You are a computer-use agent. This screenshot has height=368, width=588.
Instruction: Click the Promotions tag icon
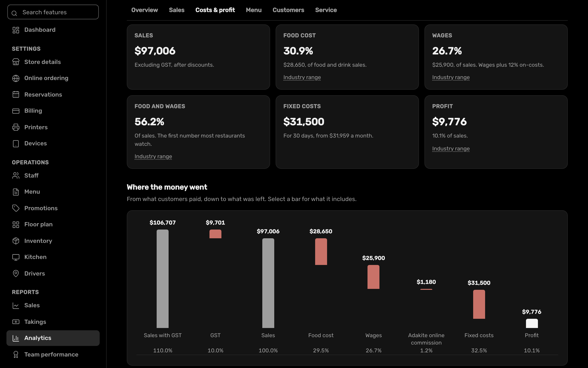click(16, 208)
